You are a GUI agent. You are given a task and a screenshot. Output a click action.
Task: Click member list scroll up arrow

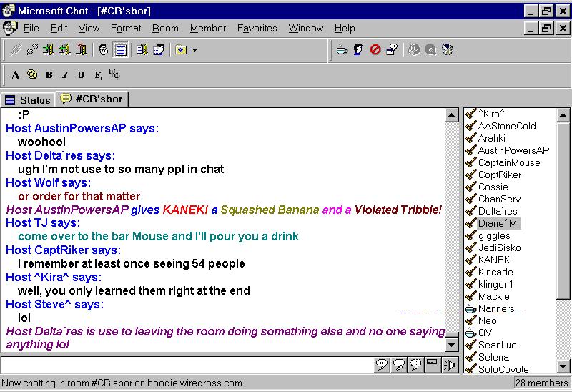563,115
